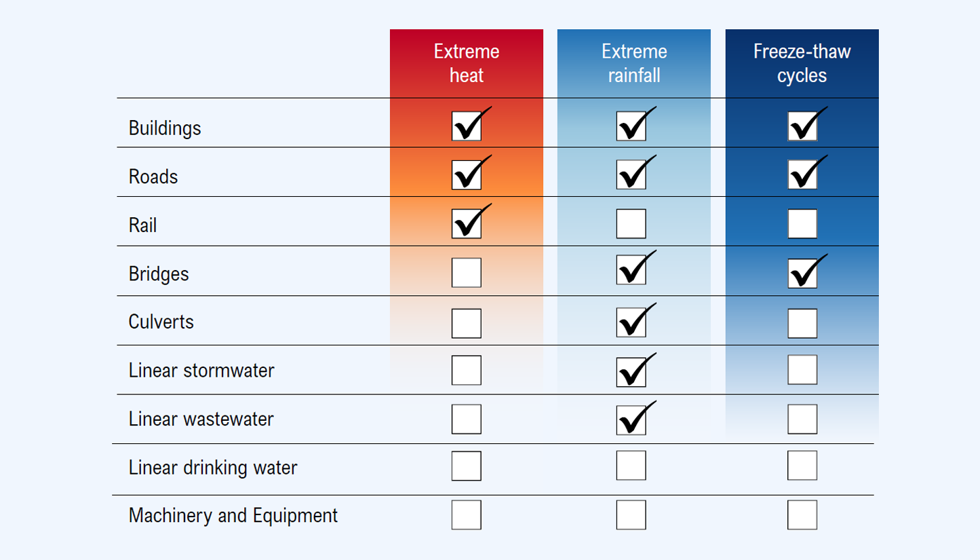Select the Buildings row label
980x560 pixels.
point(165,128)
